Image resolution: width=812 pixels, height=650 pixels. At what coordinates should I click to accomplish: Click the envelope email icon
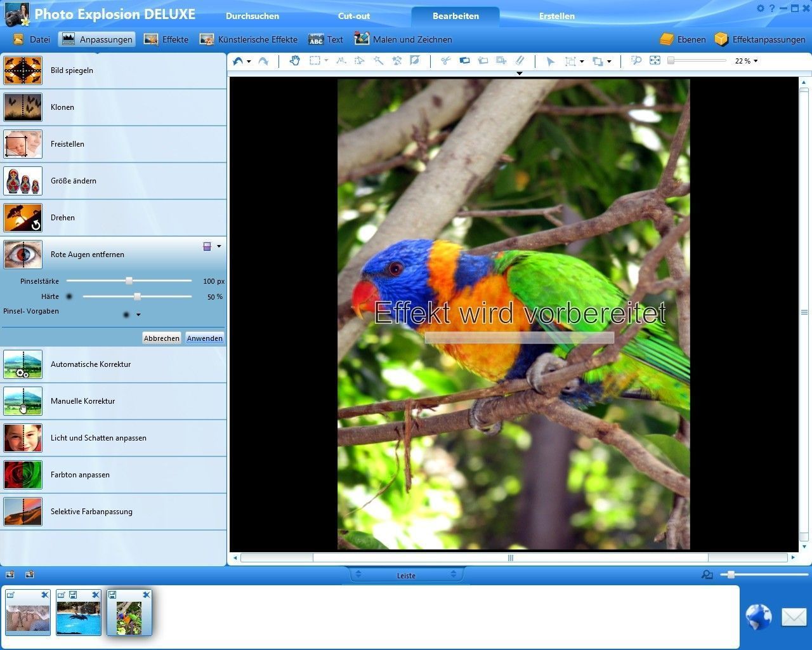pyautogui.click(x=794, y=616)
